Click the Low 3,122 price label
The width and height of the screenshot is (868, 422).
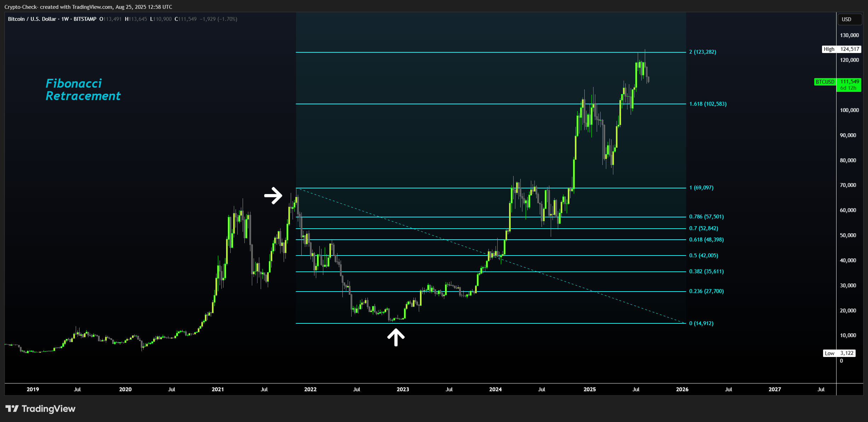(x=839, y=353)
